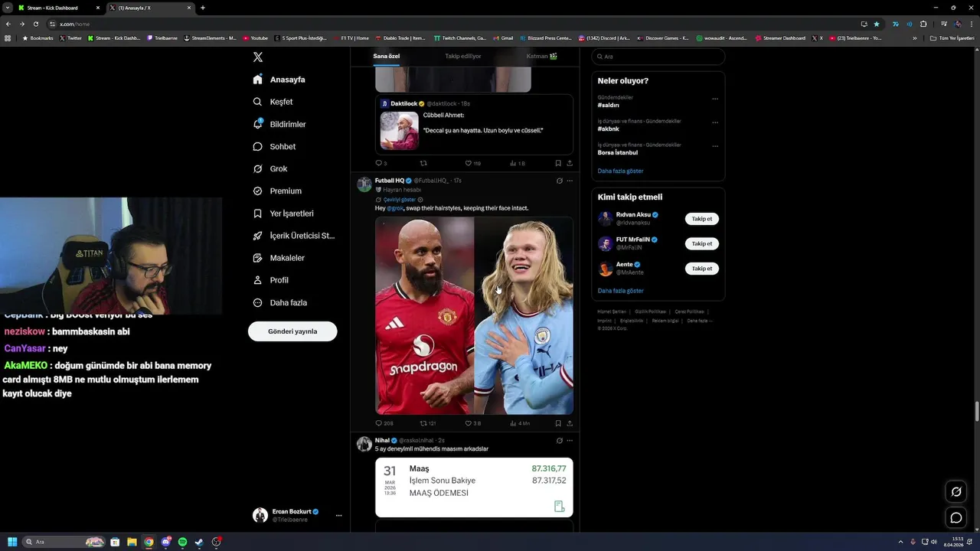Follow FUT MrFaliN with Takip et
Screen dimensions: 980x551
click(x=702, y=244)
